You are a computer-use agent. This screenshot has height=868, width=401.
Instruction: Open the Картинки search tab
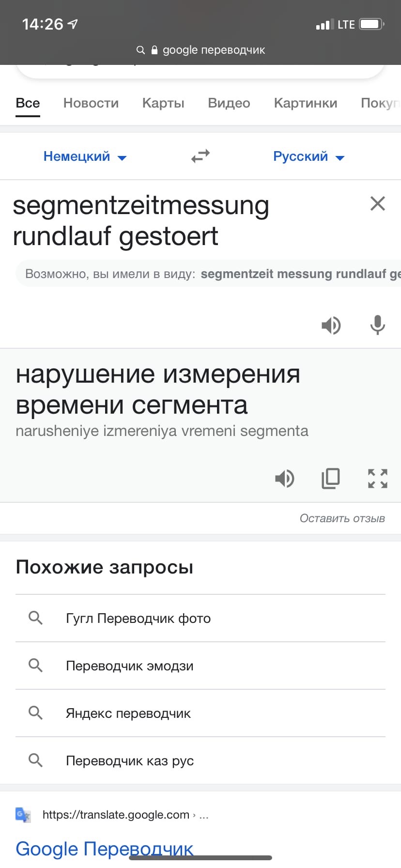[x=306, y=103]
